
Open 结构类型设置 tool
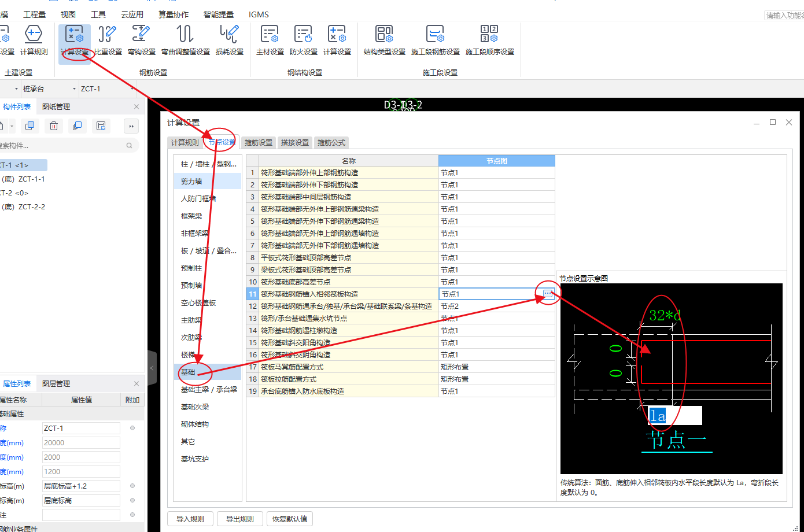(384, 40)
